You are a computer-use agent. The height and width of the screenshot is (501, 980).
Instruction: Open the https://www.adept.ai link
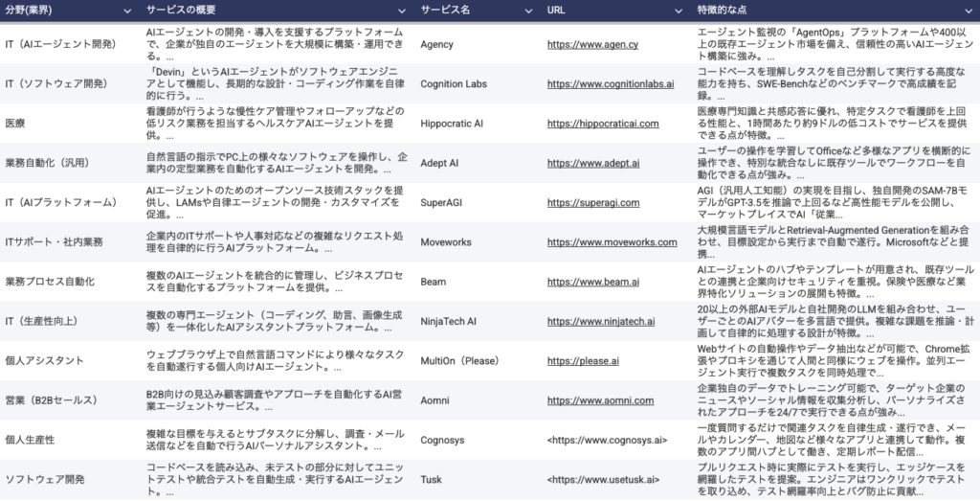point(593,164)
